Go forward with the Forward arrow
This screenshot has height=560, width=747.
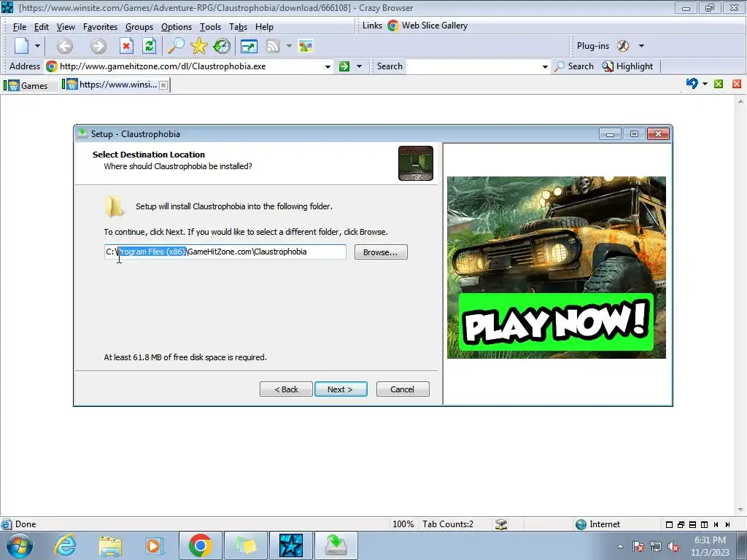98,46
